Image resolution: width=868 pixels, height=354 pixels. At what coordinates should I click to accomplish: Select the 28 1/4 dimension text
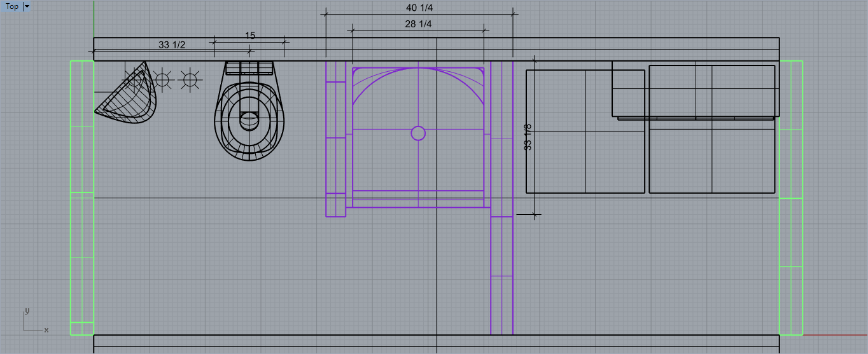[418, 24]
